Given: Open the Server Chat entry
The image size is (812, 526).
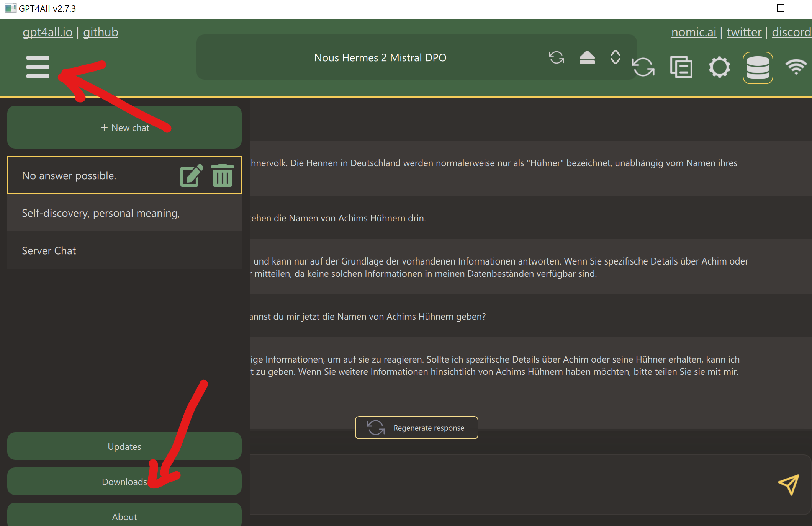Looking at the screenshot, I should point(124,250).
